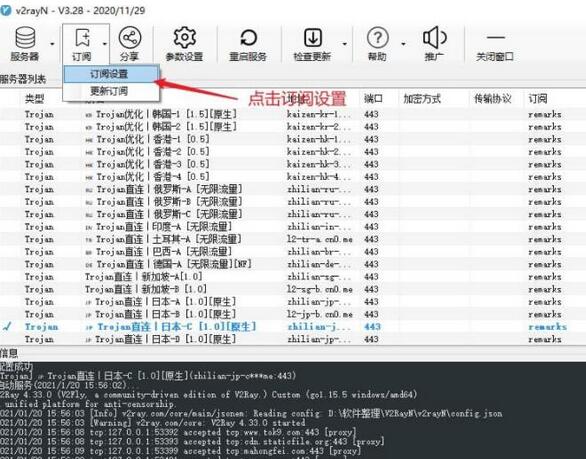Click the 分享 share icon
The width and height of the screenshot is (586, 459).
click(x=129, y=43)
